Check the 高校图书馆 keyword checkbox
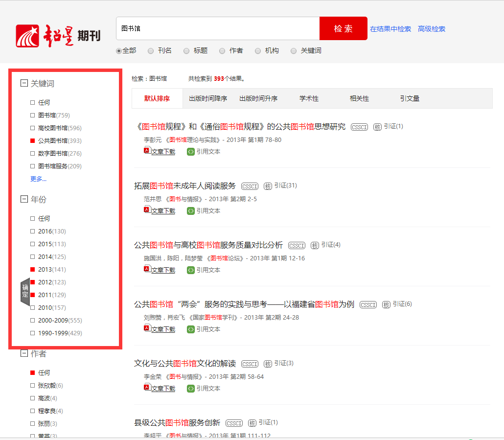The height and width of the screenshot is (440, 504). (33, 128)
